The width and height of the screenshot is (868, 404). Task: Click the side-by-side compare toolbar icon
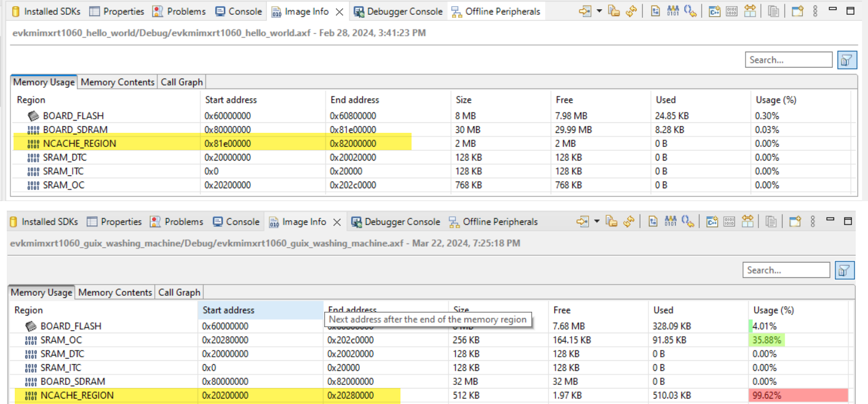coord(749,10)
